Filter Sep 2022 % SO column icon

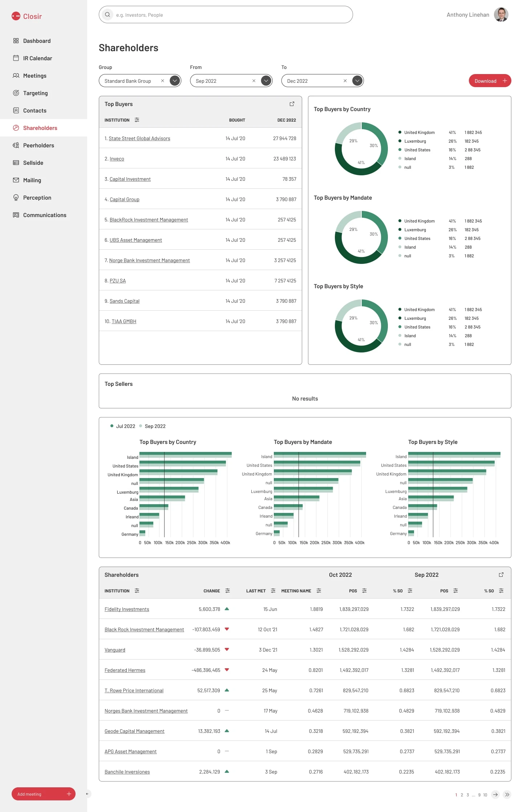[x=501, y=591]
